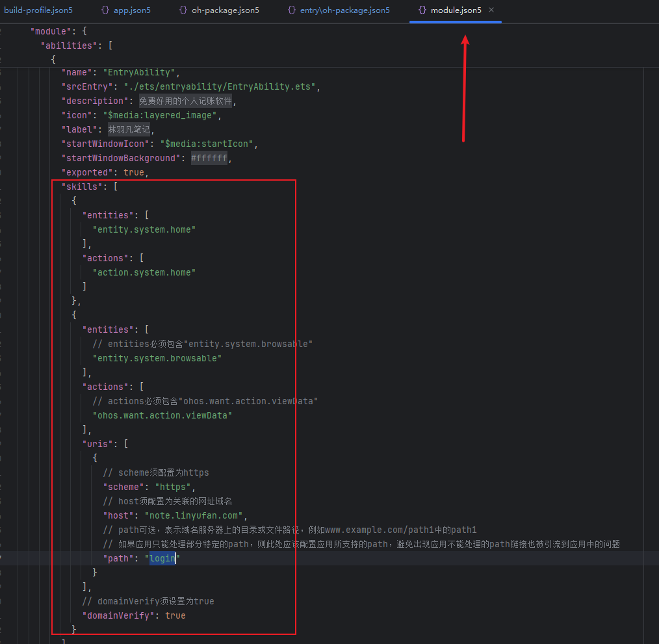
Task: Click the srcEntry path "./ets/entryability/EntryAbility.ets"
Action: coord(220,86)
